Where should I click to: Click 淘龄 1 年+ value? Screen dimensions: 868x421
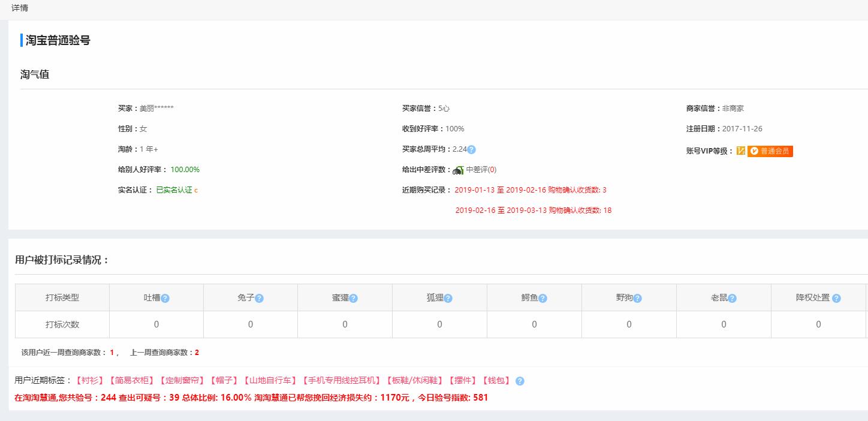click(x=149, y=149)
